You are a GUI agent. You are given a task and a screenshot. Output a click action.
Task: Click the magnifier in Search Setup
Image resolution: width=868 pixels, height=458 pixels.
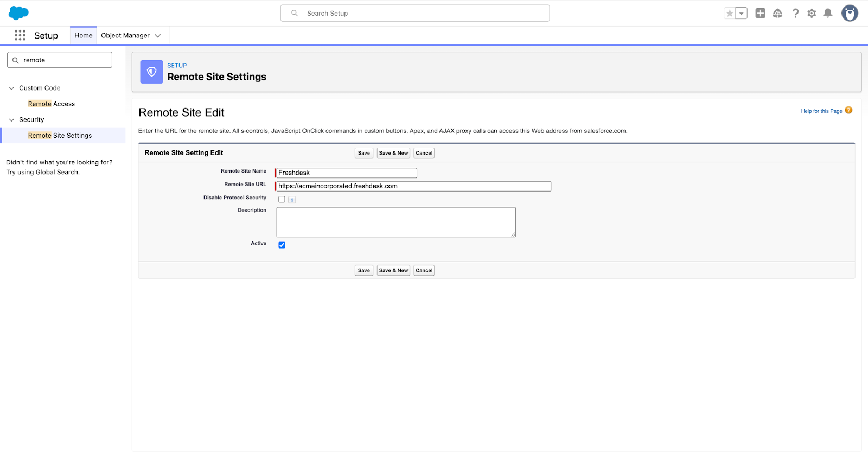[295, 13]
